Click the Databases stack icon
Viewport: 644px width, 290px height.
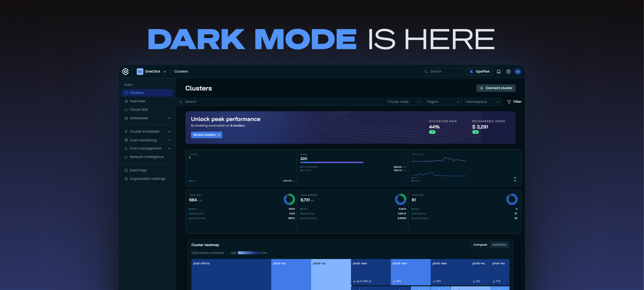[x=126, y=118]
